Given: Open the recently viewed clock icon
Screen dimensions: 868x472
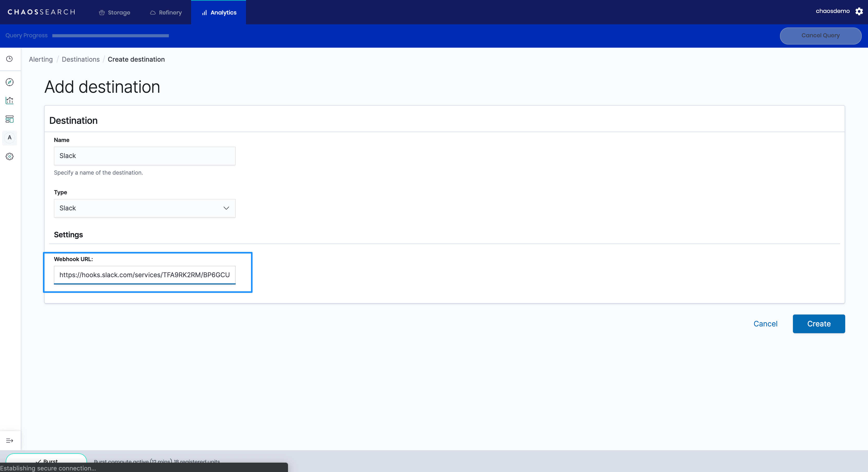Looking at the screenshot, I should pyautogui.click(x=9, y=59).
